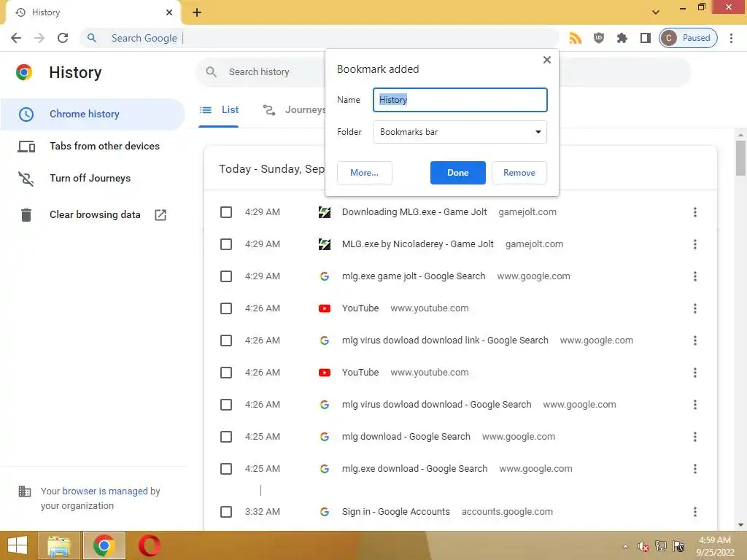Open a new tab with plus icon
The height and width of the screenshot is (560, 747).
[197, 12]
